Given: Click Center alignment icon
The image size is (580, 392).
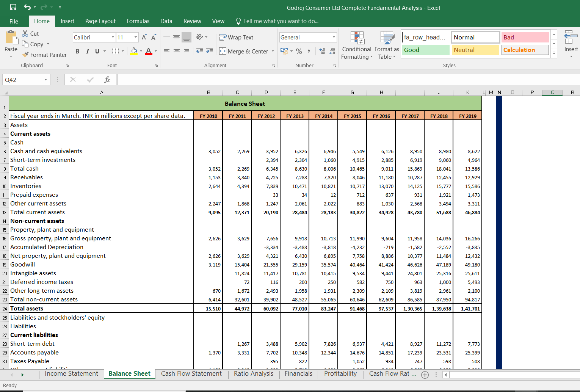Looking at the screenshot, I should click(177, 51).
